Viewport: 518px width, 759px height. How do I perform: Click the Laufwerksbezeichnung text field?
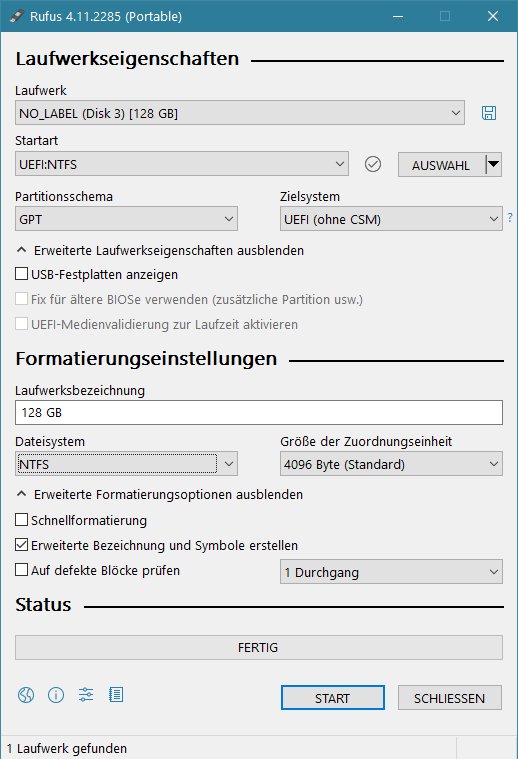tap(259, 412)
